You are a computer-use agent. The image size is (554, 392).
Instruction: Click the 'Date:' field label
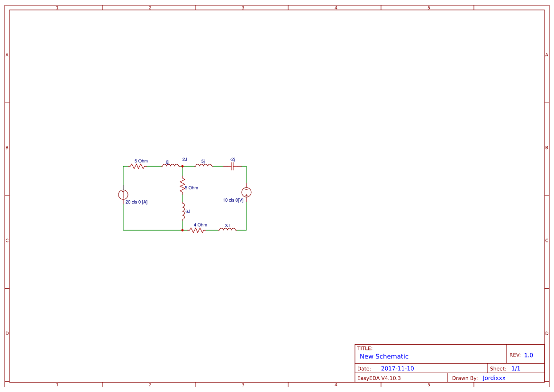(364, 369)
